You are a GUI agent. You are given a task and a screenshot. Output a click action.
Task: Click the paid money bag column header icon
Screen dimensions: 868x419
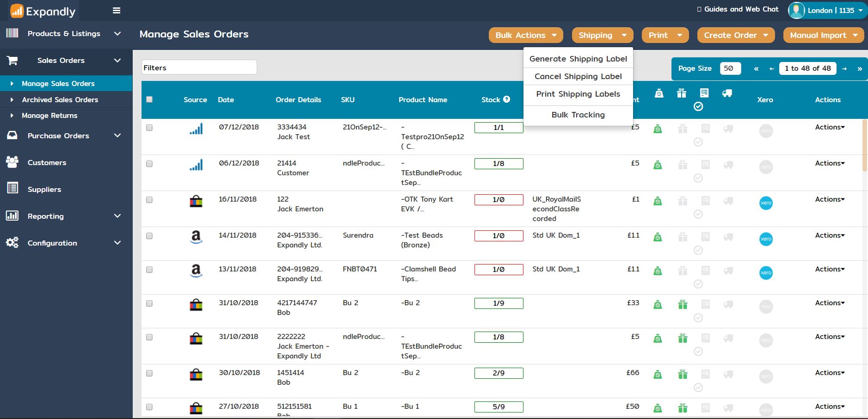(x=659, y=93)
